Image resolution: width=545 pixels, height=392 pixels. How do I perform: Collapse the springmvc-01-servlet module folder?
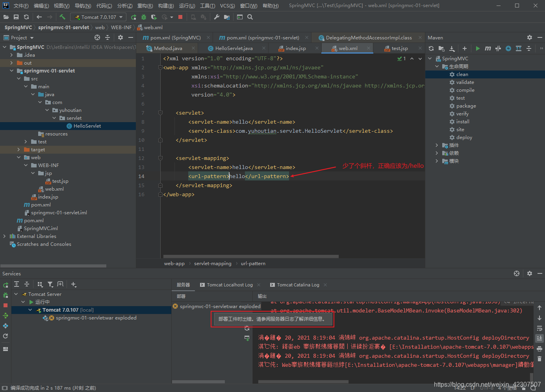tap(11, 71)
